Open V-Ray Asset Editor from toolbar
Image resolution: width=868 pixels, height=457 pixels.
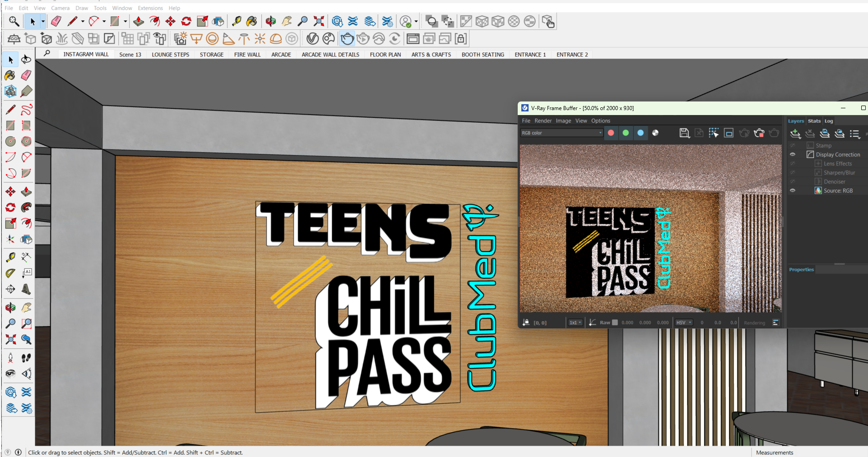coord(312,39)
